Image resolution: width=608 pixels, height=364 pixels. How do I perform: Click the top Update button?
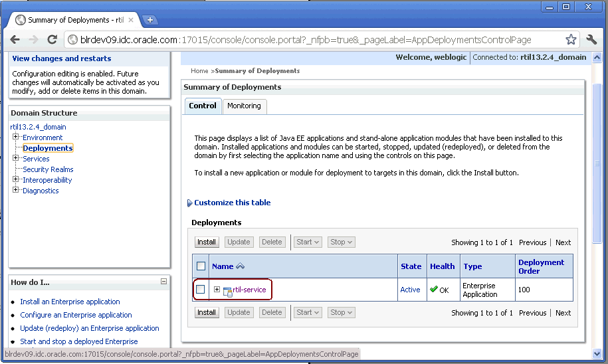point(239,242)
